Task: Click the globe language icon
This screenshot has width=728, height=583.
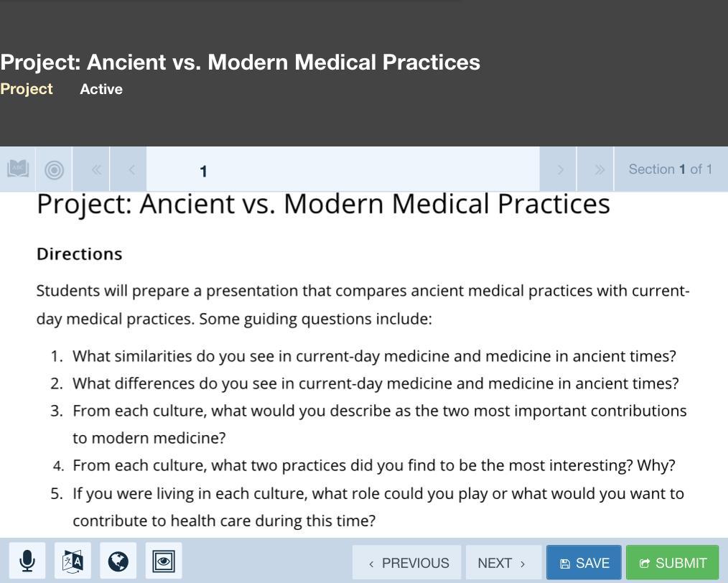Action: 118,561
